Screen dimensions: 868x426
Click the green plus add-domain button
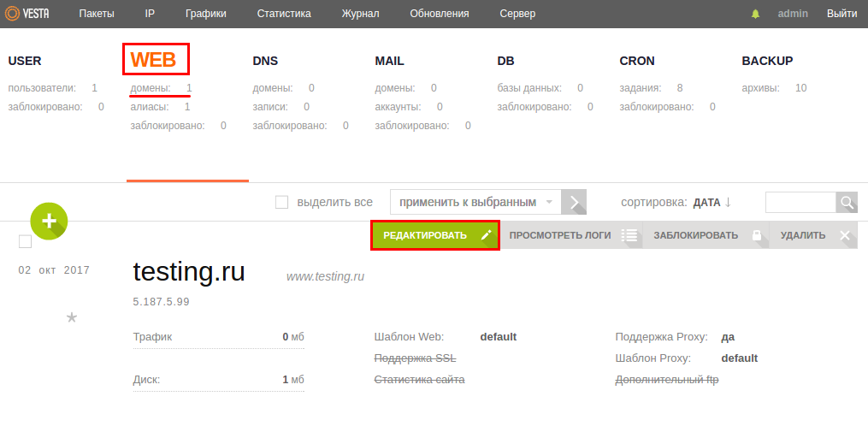click(50, 221)
